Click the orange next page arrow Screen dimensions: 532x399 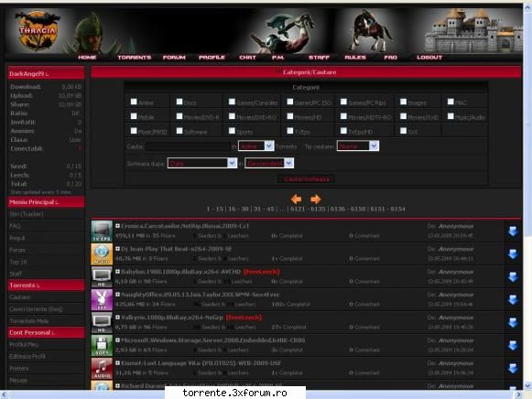316,199
